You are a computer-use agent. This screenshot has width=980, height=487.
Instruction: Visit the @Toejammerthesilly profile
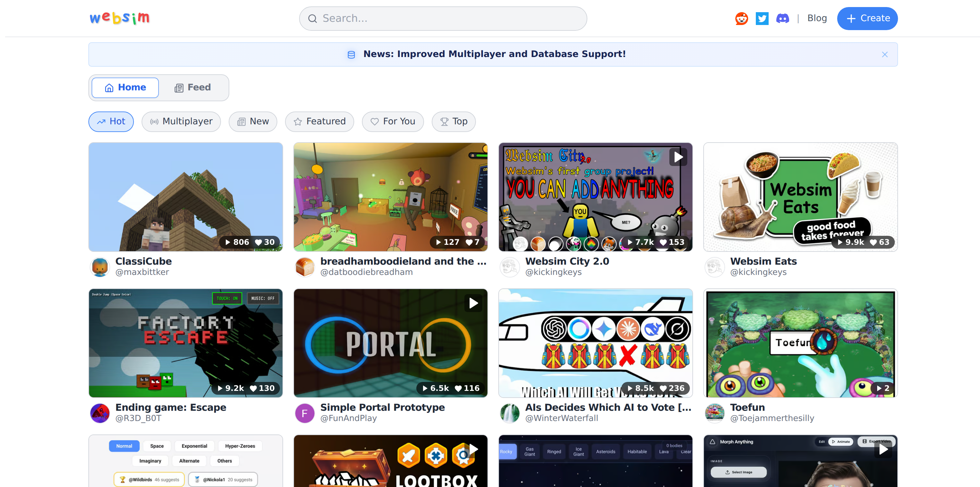click(772, 418)
